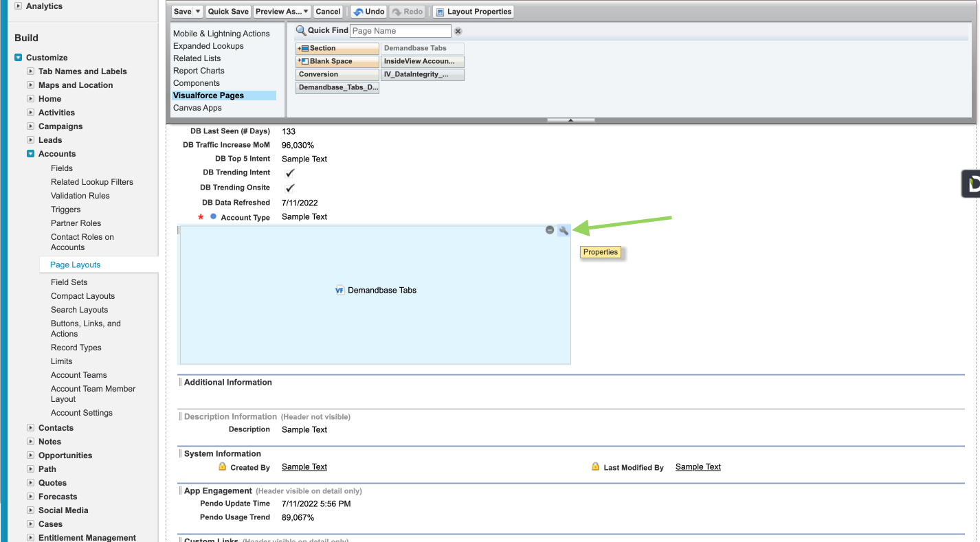This screenshot has height=542, width=980.
Task: Cancel the layout editing
Action: pos(328,12)
